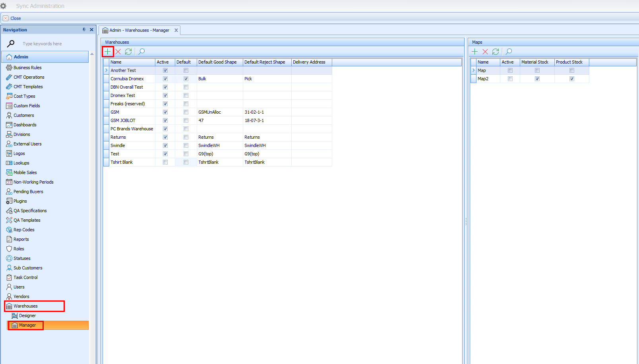Toggle Default checkbox for Cornubia Dromex
This screenshot has width=639, height=364.
pos(186,79)
